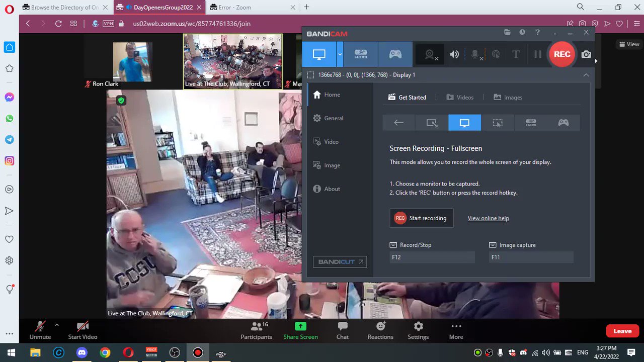
Task: Select Bandicam HDMI device recording mode
Action: click(361, 54)
